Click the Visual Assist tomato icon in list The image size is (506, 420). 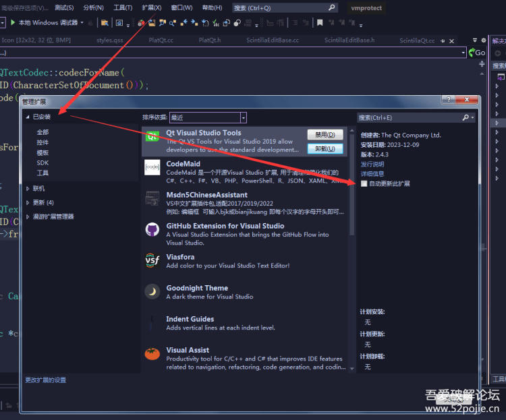pos(152,353)
